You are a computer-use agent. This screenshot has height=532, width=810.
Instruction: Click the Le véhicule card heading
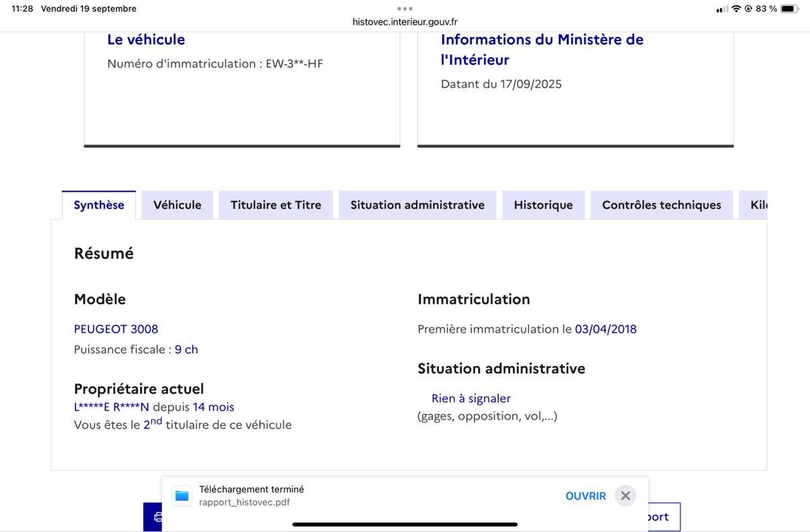146,40
